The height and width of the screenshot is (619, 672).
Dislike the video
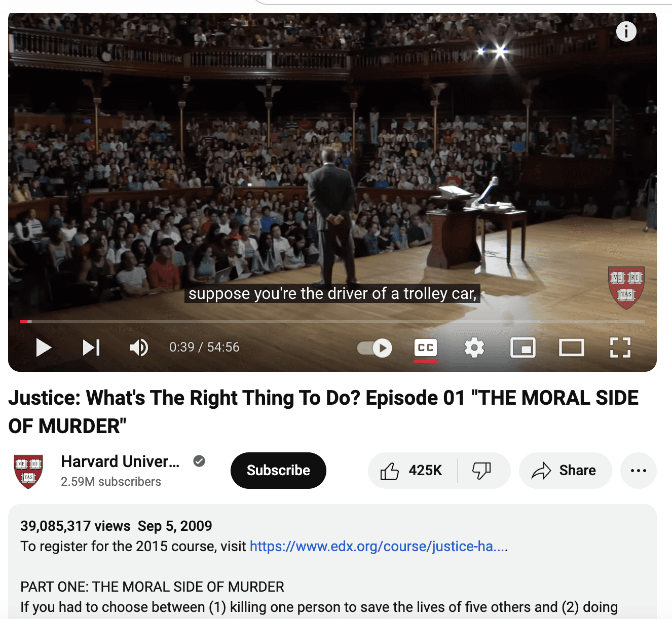click(x=482, y=471)
